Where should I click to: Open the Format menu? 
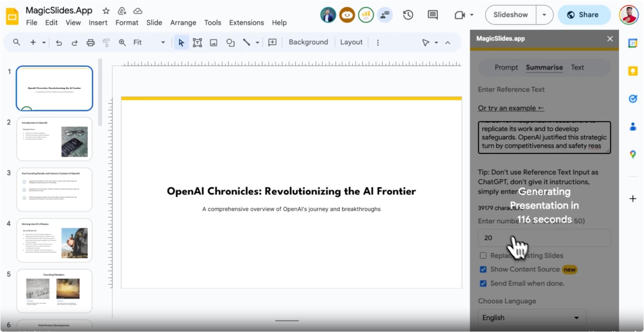tap(127, 23)
